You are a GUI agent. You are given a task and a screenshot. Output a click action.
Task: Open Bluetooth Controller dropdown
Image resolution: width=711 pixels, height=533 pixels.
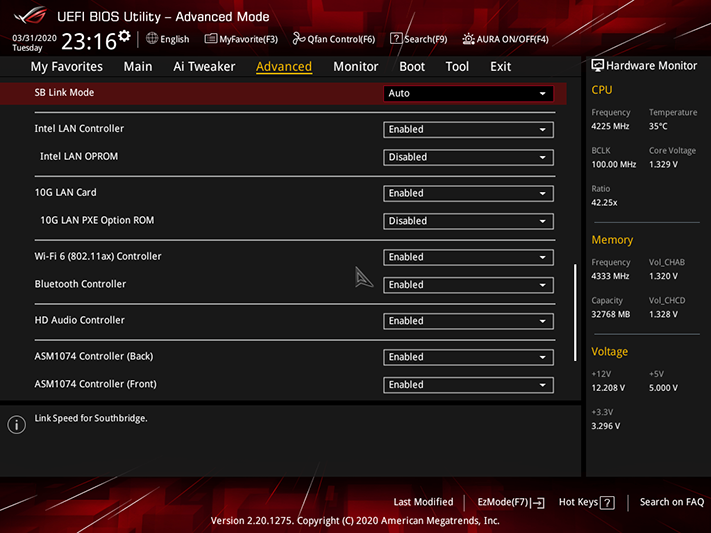(x=468, y=285)
